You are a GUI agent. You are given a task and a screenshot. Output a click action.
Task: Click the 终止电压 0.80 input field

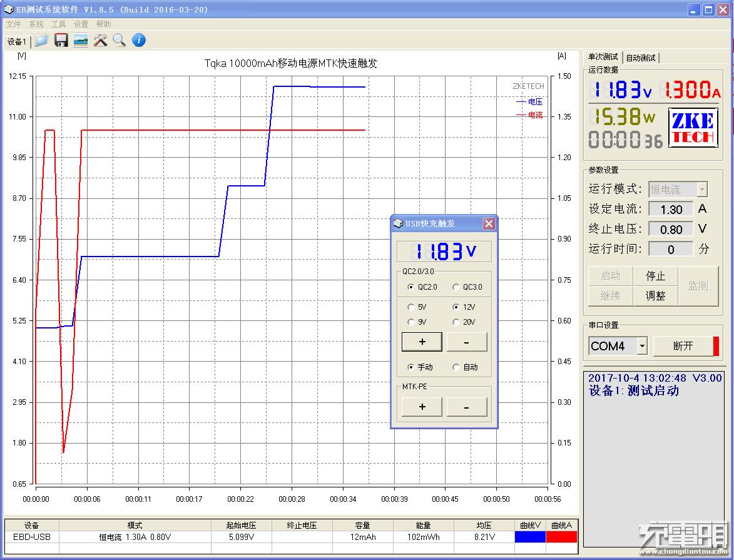[671, 230]
